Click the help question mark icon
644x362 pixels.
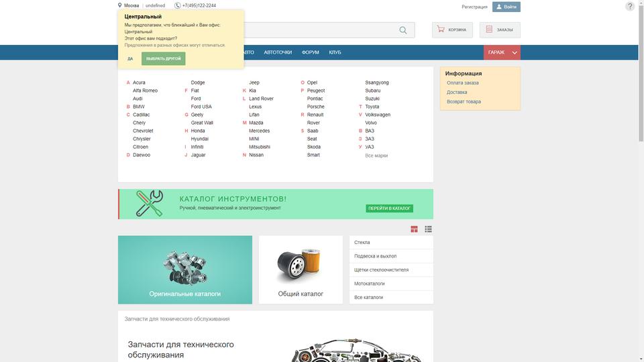630,6
